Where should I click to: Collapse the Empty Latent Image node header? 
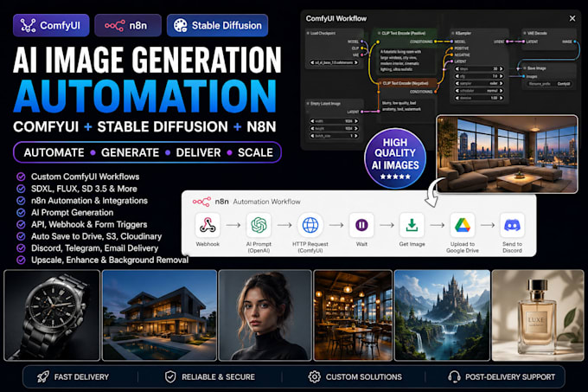coord(308,104)
